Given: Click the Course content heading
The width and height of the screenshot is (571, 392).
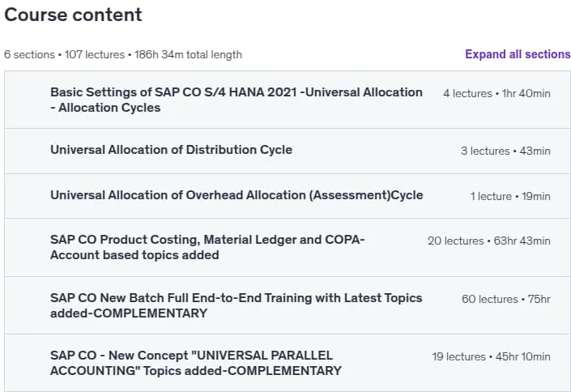Looking at the screenshot, I should pyautogui.click(x=73, y=15).
